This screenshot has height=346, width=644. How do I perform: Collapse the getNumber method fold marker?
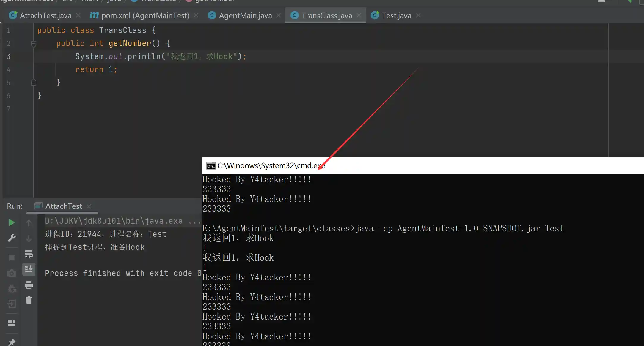click(34, 44)
